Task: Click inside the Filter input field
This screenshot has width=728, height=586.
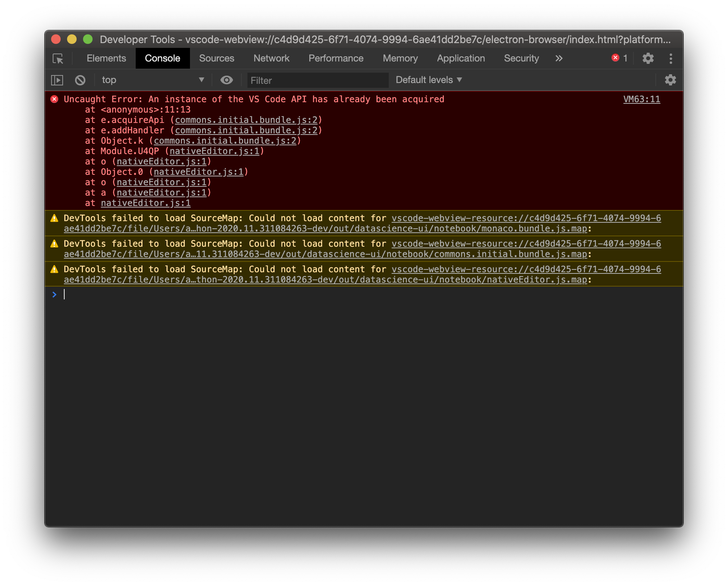Action: [x=317, y=80]
